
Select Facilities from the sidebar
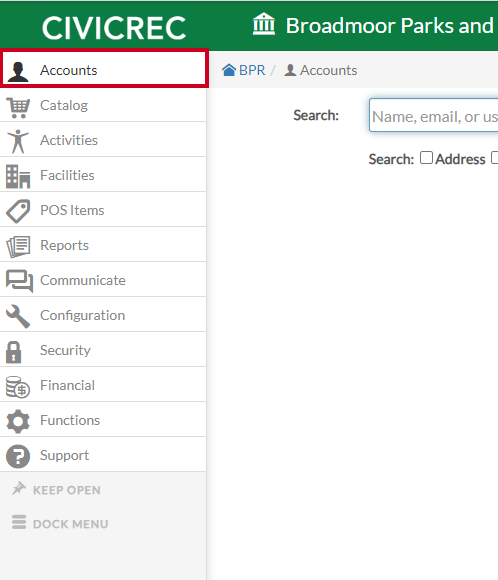[103, 175]
